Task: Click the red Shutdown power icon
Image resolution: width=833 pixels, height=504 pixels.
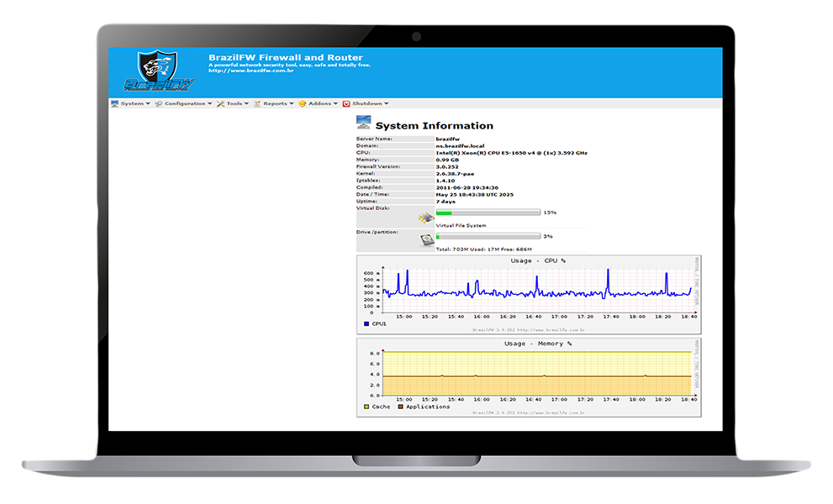Action: click(346, 104)
